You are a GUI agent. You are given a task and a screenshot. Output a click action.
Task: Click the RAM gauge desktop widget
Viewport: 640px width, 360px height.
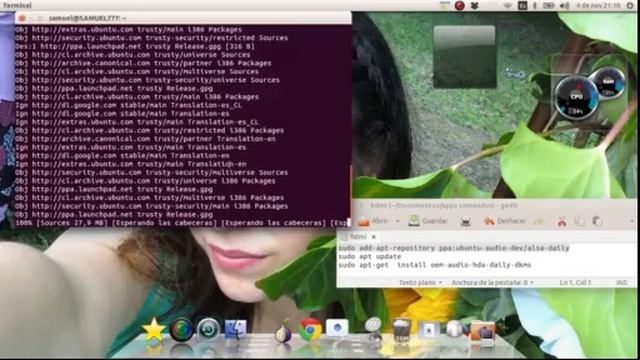click(x=608, y=84)
